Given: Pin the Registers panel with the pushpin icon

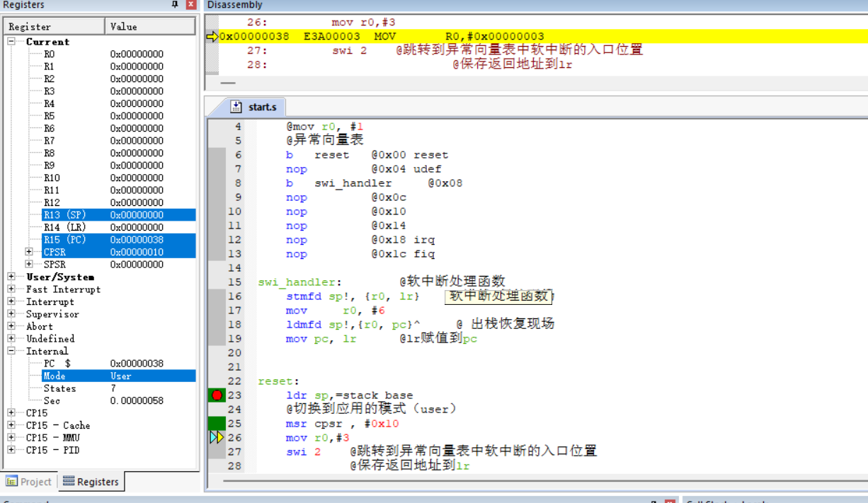Looking at the screenshot, I should 176,5.
